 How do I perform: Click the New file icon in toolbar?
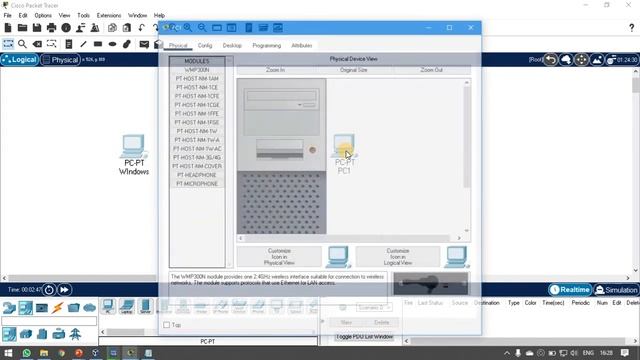pos(8,28)
